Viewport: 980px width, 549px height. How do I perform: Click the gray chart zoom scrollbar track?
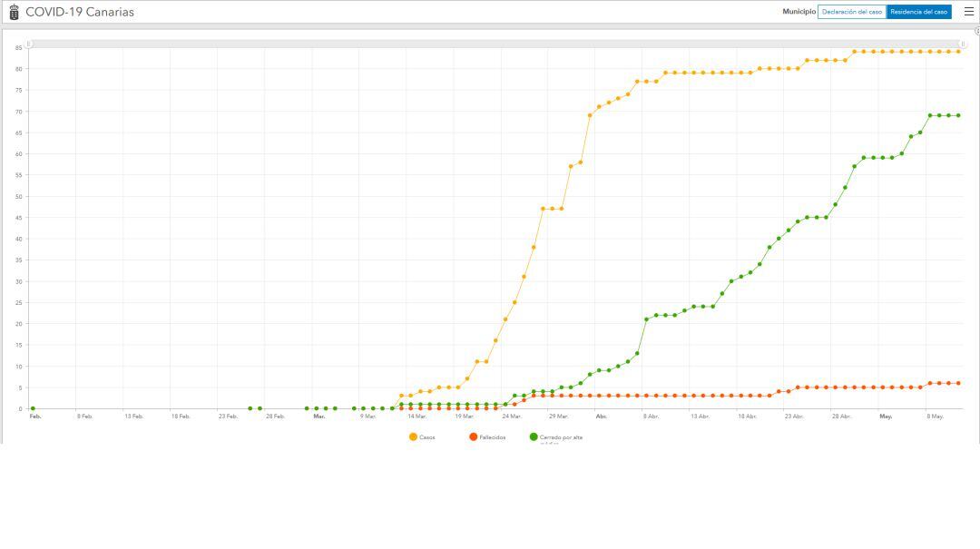(495, 44)
